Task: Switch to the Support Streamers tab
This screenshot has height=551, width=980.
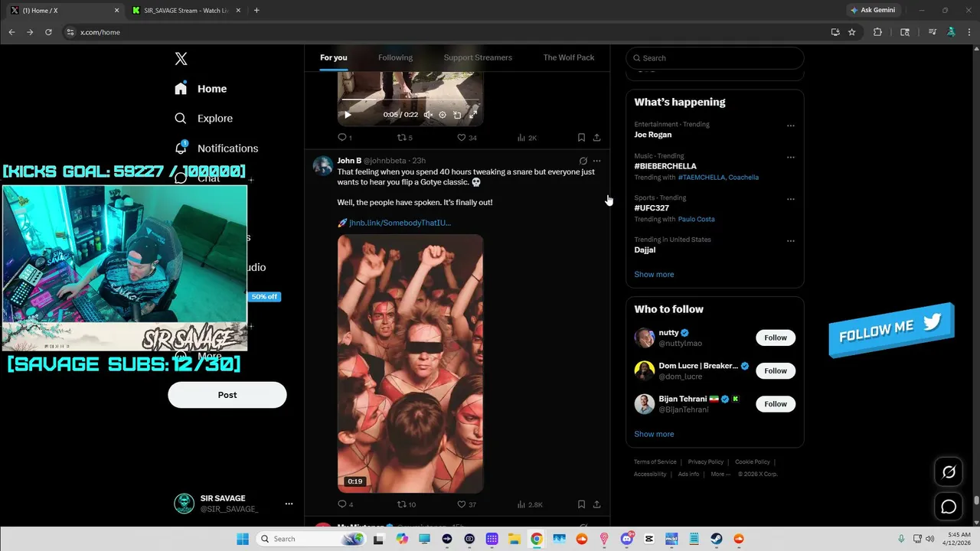Action: (478, 57)
